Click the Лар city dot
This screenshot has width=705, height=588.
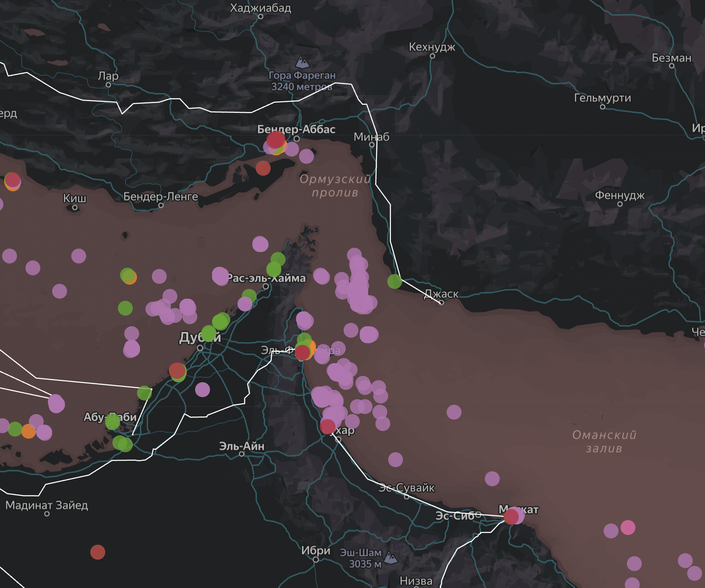[x=108, y=85]
